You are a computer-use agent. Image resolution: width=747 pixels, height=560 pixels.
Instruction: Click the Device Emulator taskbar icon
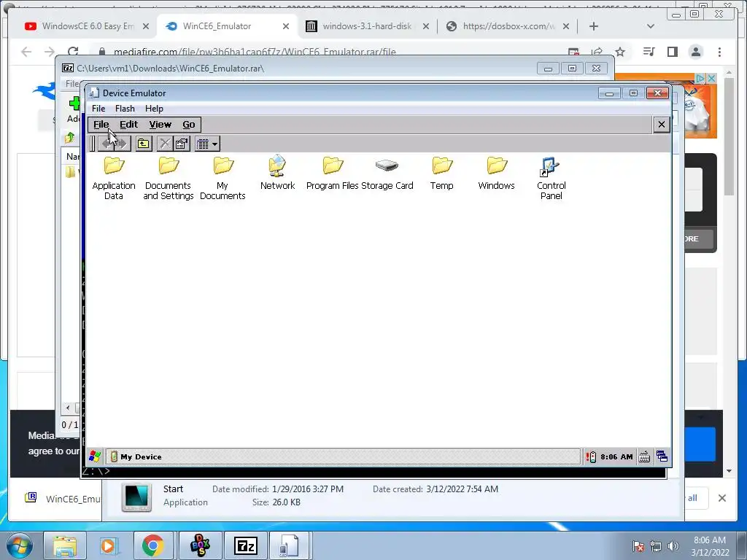tap(290, 545)
